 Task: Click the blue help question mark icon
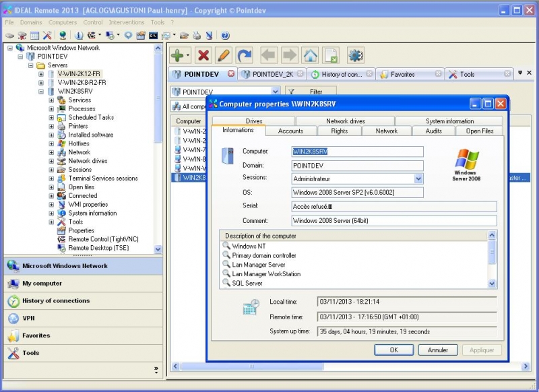point(225,36)
